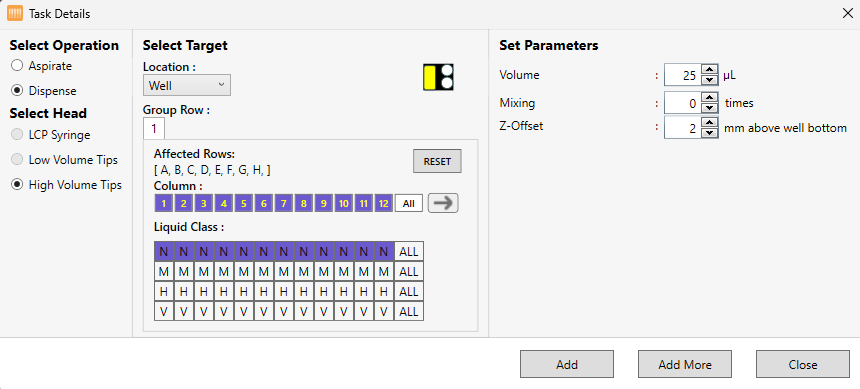Select column 5 purple button
Viewport: 860px width, 389px height.
(244, 204)
